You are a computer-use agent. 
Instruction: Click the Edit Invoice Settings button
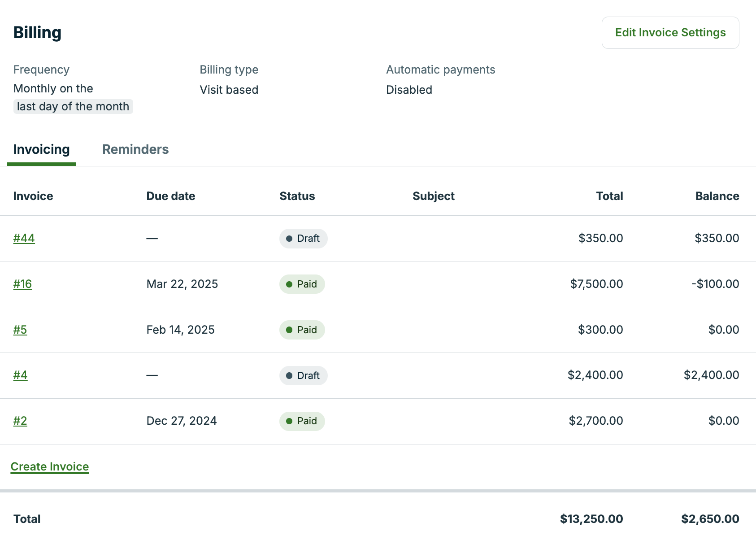tap(670, 32)
